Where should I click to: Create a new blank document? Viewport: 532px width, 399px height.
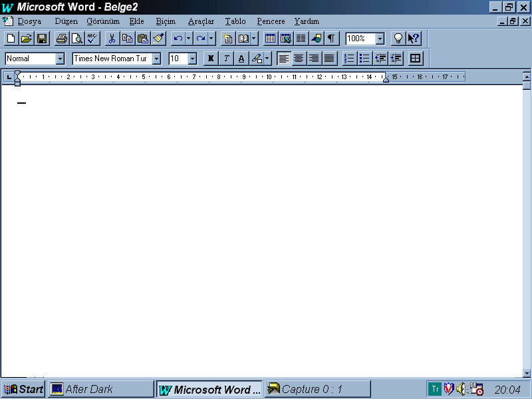pyautogui.click(x=11, y=39)
